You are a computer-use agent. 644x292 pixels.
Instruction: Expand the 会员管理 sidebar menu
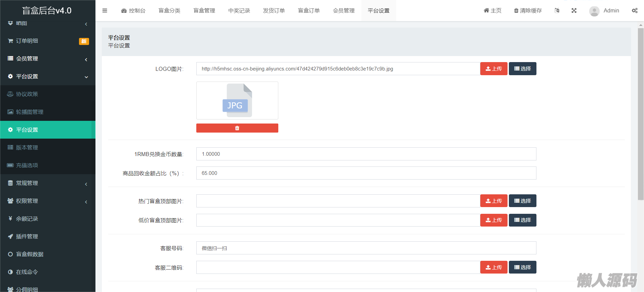tap(47, 59)
